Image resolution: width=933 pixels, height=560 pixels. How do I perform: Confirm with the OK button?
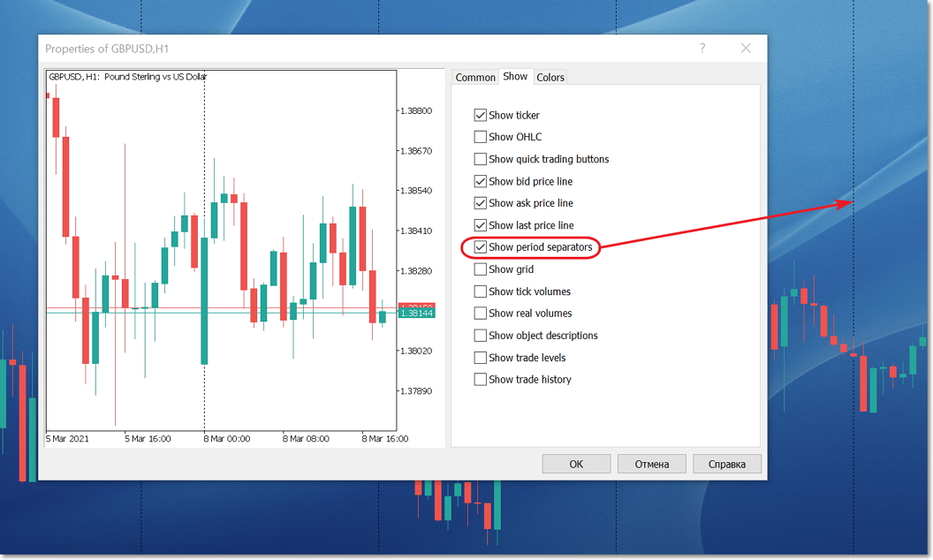[576, 464]
